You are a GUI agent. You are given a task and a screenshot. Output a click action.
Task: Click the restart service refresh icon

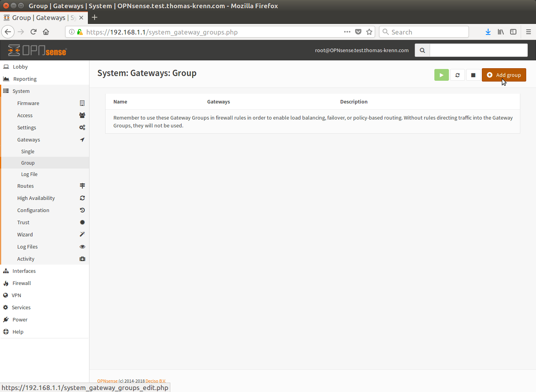pyautogui.click(x=457, y=75)
